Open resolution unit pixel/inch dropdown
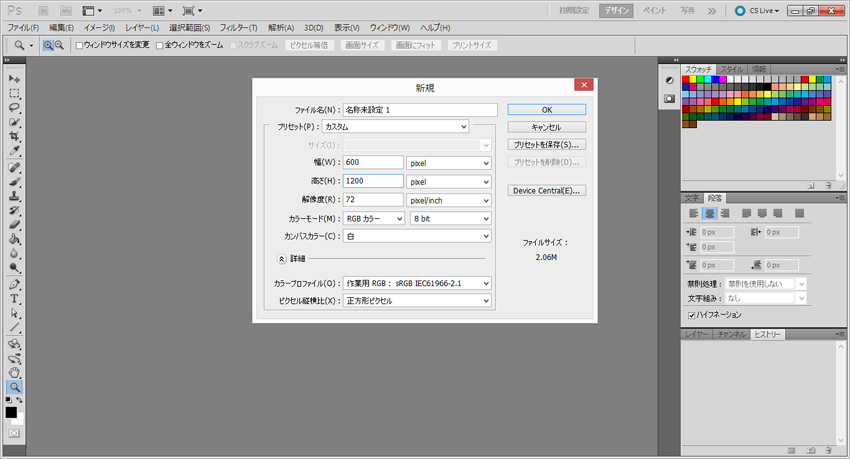 pyautogui.click(x=449, y=201)
